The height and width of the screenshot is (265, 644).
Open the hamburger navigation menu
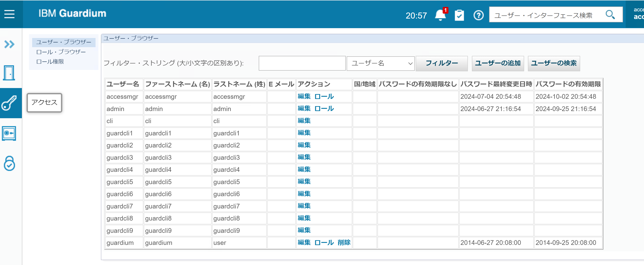(x=10, y=14)
